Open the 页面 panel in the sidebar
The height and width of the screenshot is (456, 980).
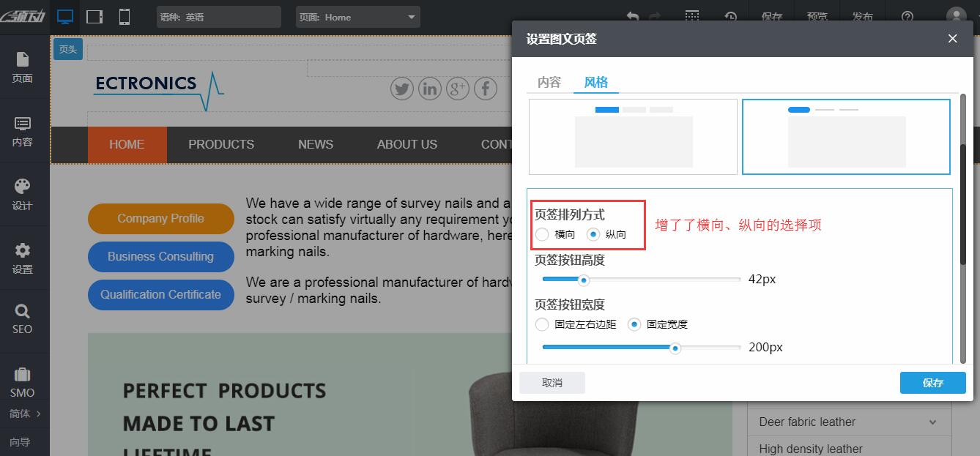coord(23,67)
